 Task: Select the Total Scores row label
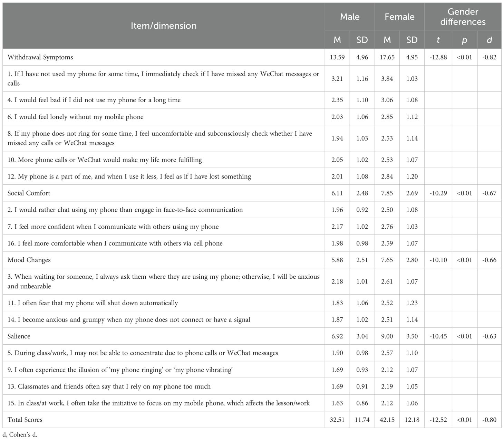click(x=25, y=420)
